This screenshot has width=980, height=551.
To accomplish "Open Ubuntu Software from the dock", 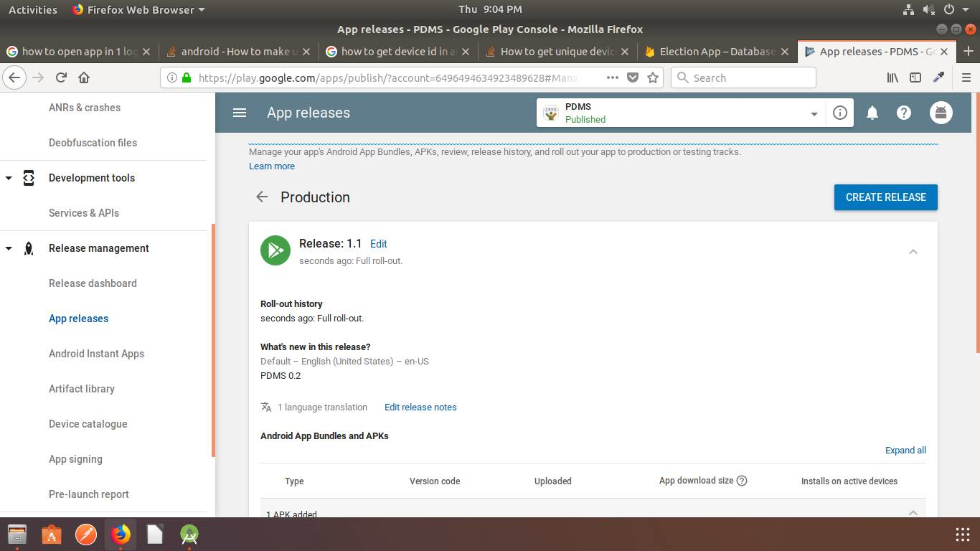I will 52,534.
